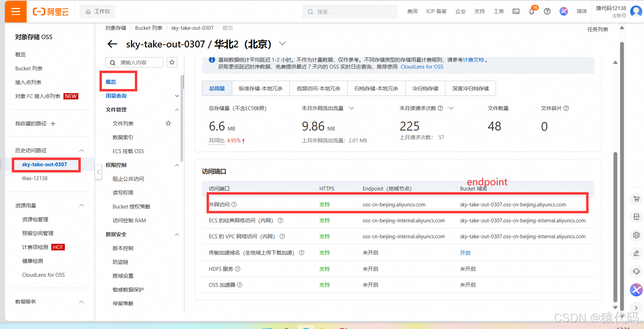Open the 工作台 workbench button

click(98, 11)
